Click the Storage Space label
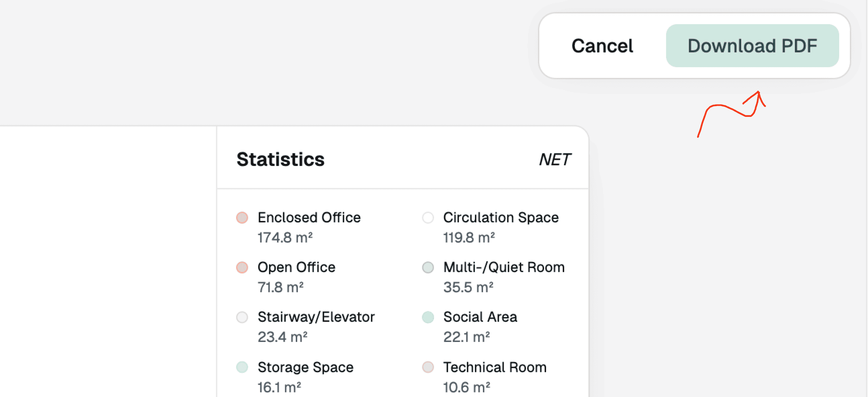868x397 pixels. [305, 367]
